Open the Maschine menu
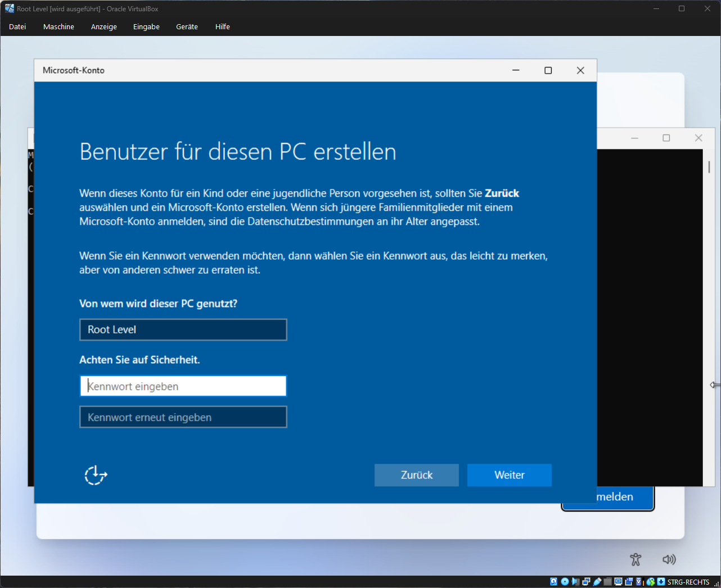 tap(58, 26)
